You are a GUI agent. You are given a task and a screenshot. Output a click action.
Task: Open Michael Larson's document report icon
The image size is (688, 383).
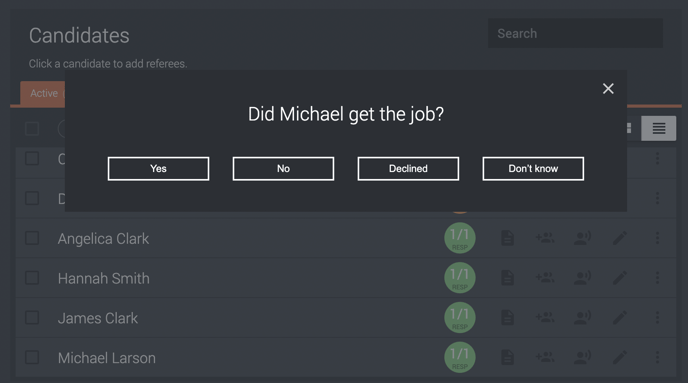tap(507, 357)
